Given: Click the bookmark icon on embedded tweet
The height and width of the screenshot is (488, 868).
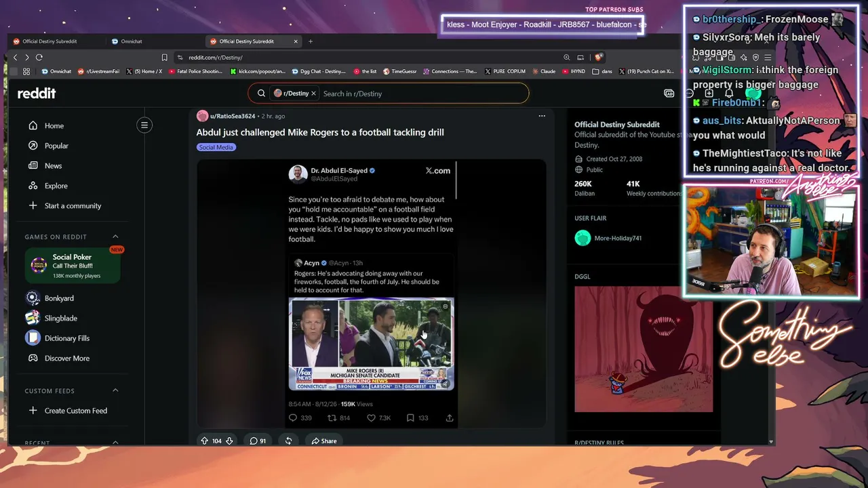Looking at the screenshot, I should point(410,418).
